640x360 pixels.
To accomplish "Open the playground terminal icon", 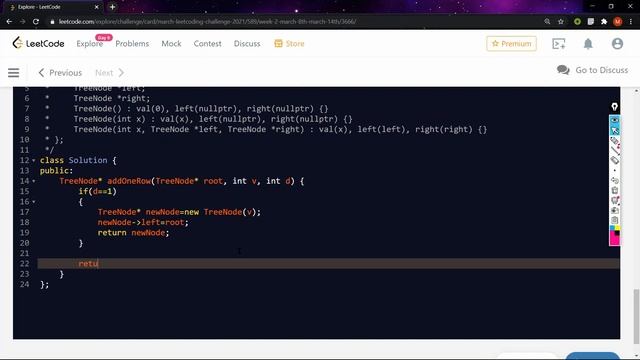I will coord(558,44).
